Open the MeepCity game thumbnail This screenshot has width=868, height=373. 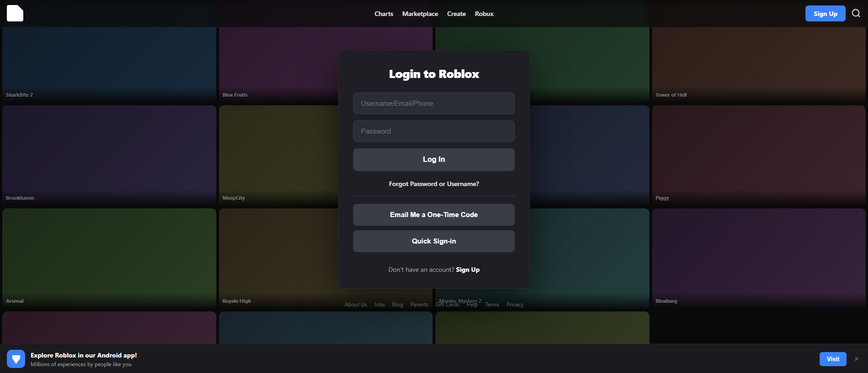[278, 155]
